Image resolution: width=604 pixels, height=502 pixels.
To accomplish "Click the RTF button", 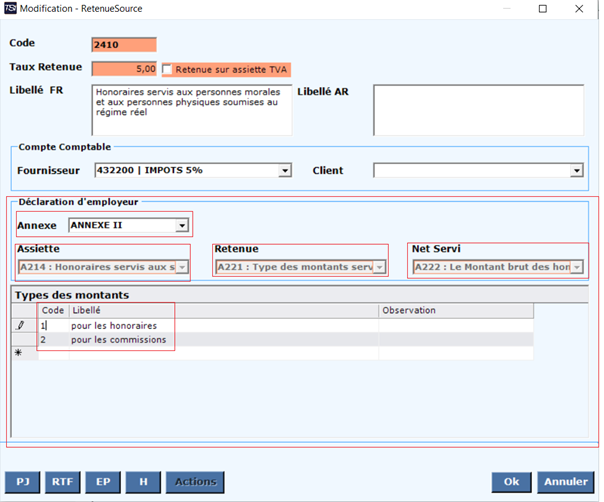I will 62,482.
